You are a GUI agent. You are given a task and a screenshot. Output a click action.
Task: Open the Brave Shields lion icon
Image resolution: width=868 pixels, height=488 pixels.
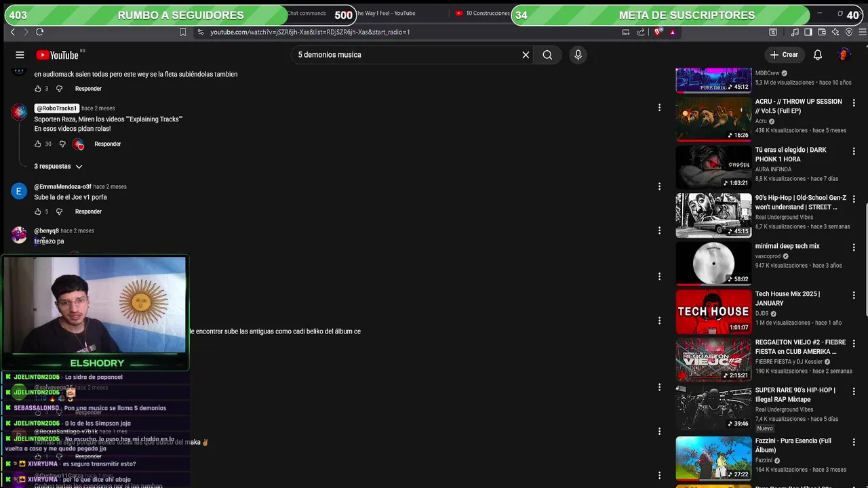(x=658, y=32)
